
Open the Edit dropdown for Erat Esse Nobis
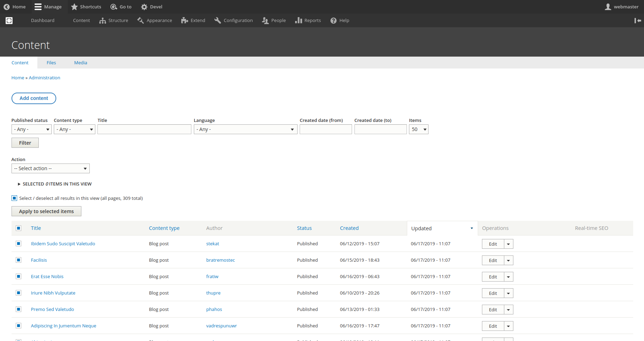508,276
